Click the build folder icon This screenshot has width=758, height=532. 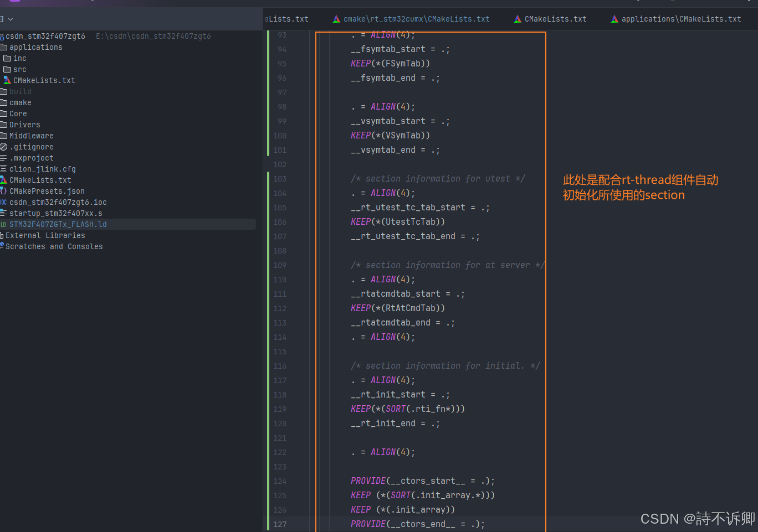tap(3, 91)
